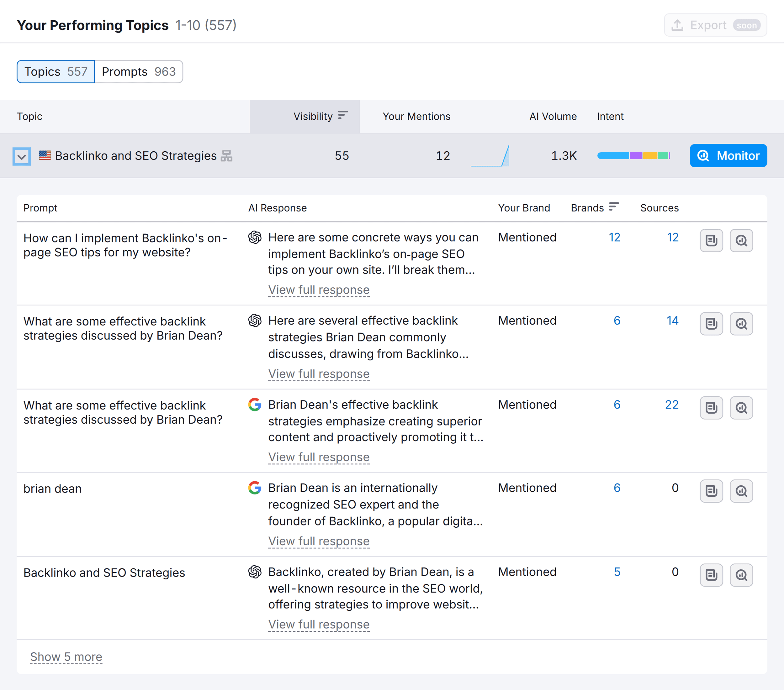This screenshot has height=690, width=784.
Task: Show 5 more prompts
Action: (66, 657)
